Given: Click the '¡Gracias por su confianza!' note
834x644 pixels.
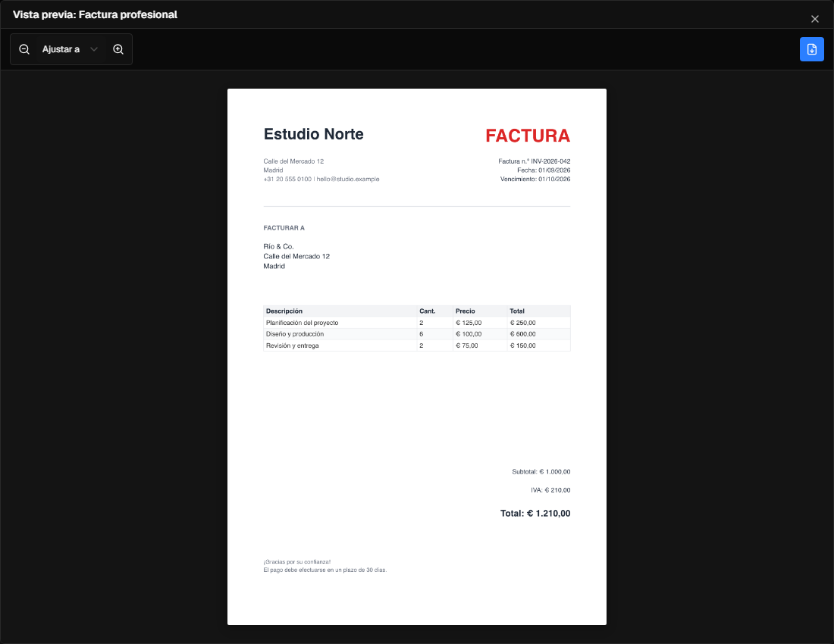Looking at the screenshot, I should [296, 561].
